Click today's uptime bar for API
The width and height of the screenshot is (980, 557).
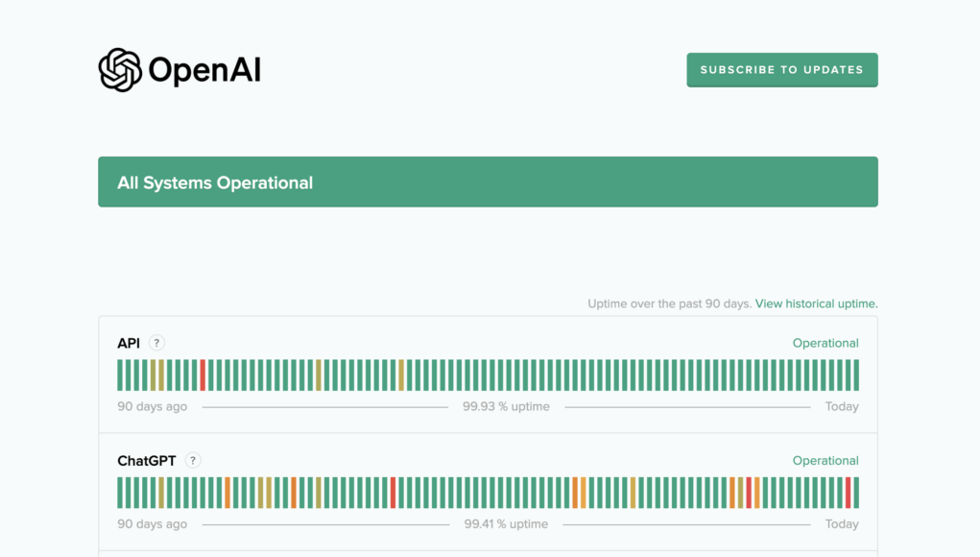(857, 375)
